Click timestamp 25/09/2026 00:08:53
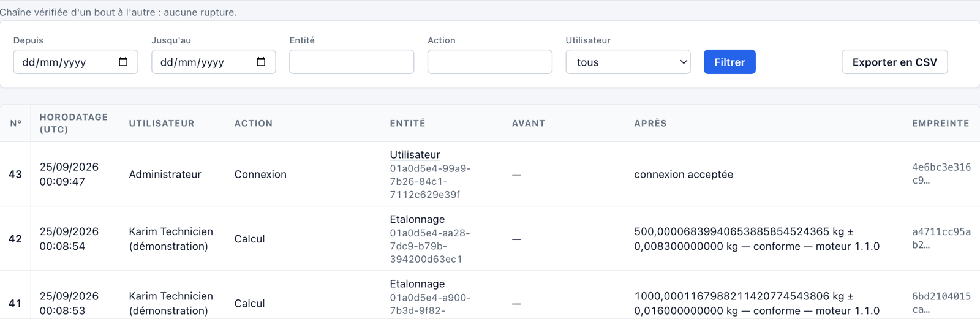 tap(69, 303)
